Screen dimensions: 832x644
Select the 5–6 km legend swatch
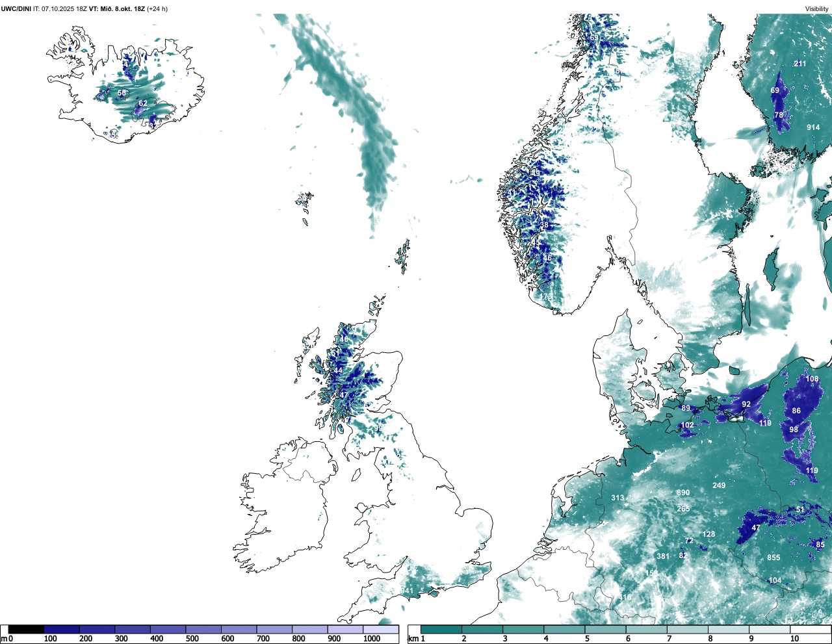(x=606, y=629)
